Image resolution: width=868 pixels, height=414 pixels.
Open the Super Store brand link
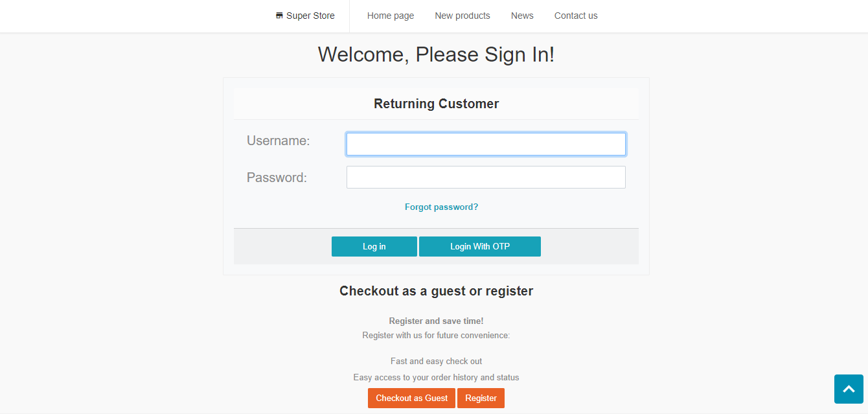(x=310, y=16)
